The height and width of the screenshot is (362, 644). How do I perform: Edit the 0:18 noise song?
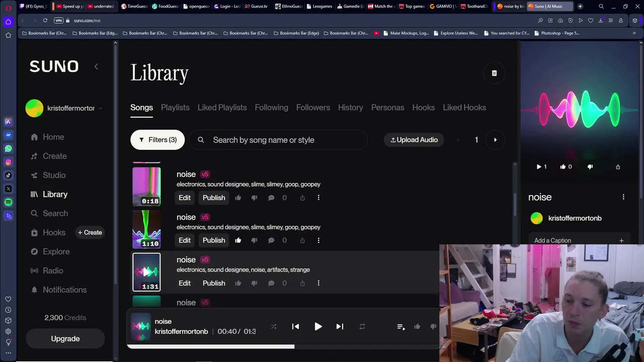point(185,198)
